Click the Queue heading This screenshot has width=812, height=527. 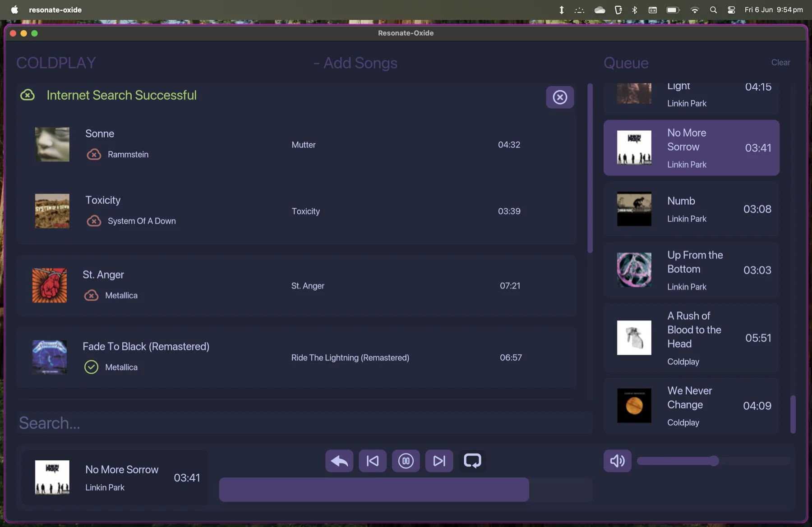(626, 63)
